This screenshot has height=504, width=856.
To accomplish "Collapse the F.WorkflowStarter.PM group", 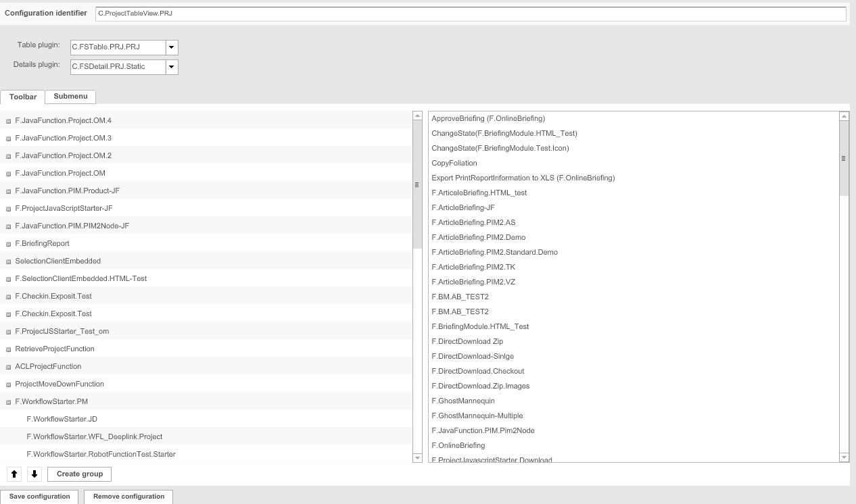I will (7, 401).
